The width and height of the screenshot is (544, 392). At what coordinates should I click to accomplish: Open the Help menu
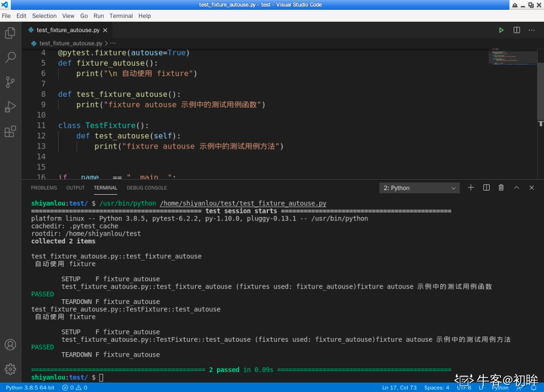145,16
